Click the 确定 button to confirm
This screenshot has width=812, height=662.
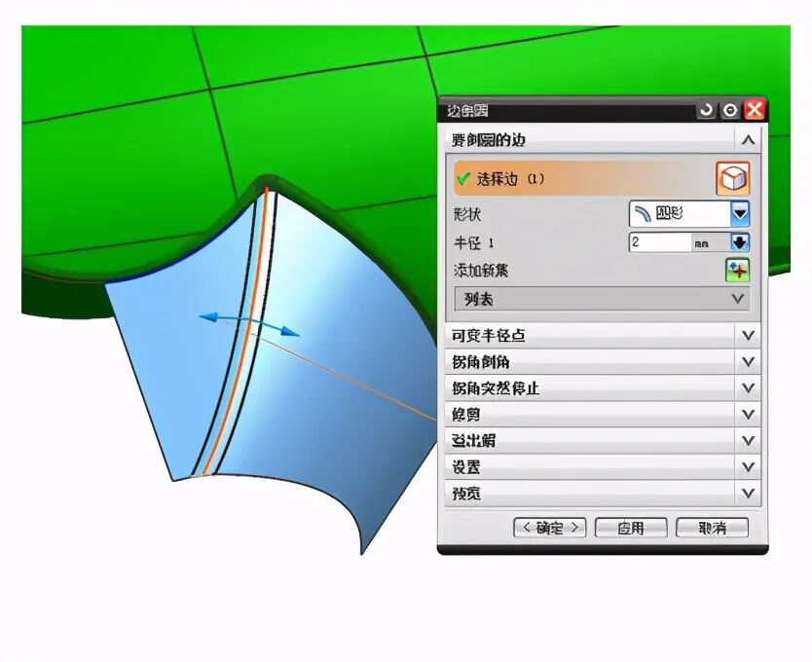(550, 527)
